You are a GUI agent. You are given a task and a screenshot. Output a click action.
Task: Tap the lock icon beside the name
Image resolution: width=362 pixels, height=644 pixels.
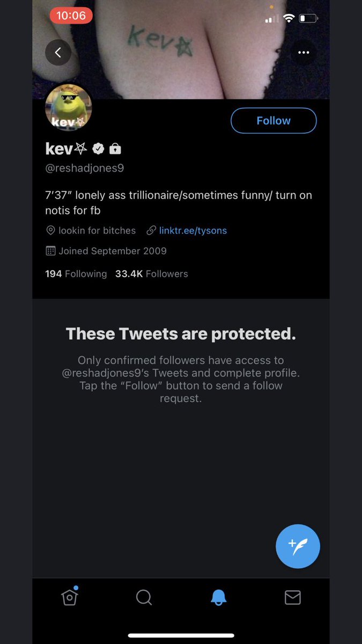[x=115, y=148]
